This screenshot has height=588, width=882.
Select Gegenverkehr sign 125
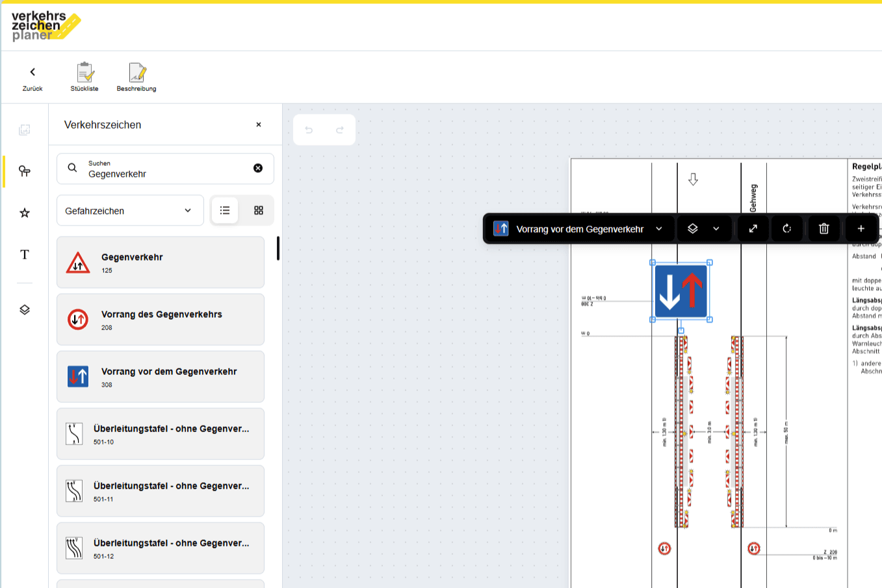tap(161, 262)
